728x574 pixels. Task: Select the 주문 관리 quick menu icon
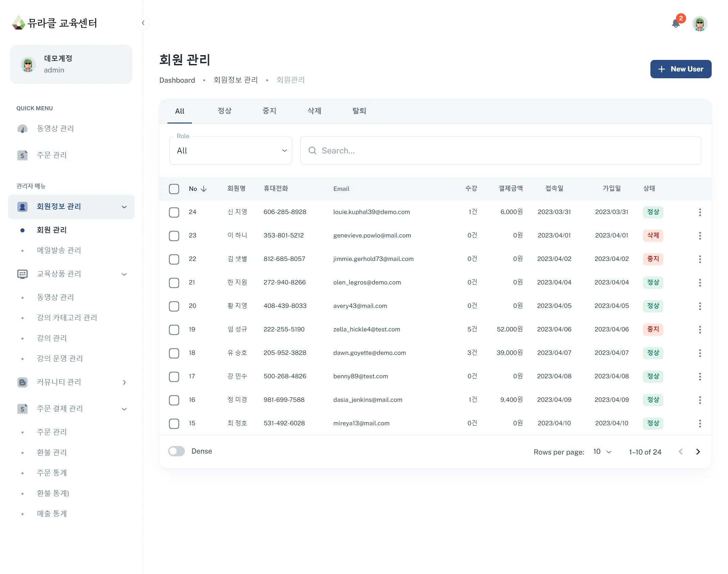pos(22,155)
